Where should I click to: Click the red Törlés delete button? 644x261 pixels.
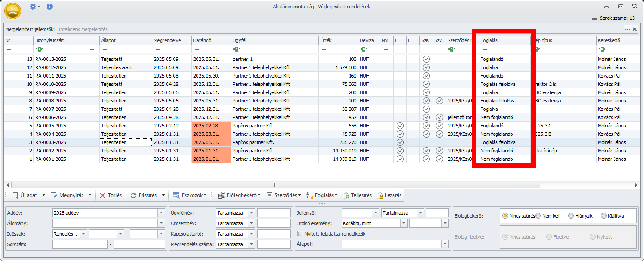[x=110, y=195]
